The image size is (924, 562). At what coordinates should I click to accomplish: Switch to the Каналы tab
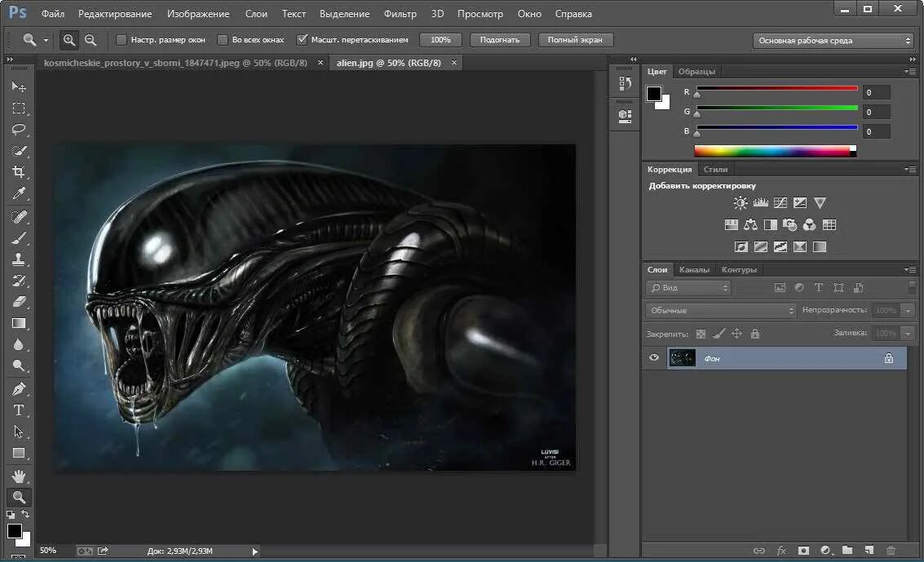(x=694, y=270)
